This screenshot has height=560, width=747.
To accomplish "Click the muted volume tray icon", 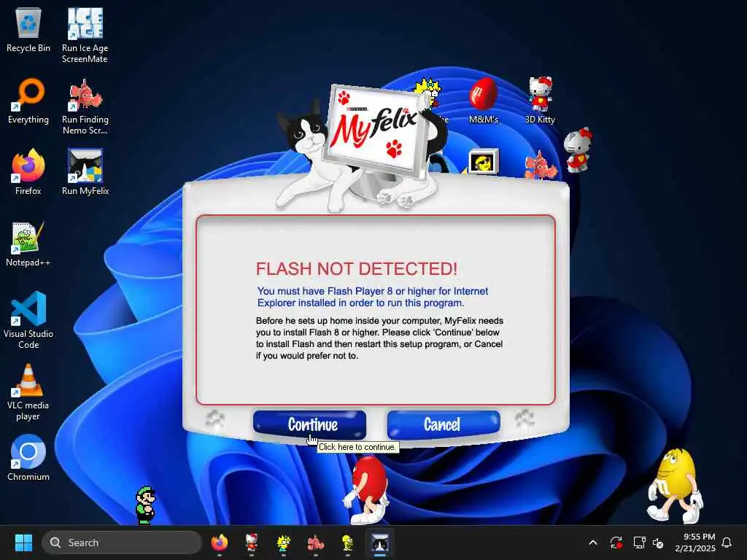I will point(659,542).
